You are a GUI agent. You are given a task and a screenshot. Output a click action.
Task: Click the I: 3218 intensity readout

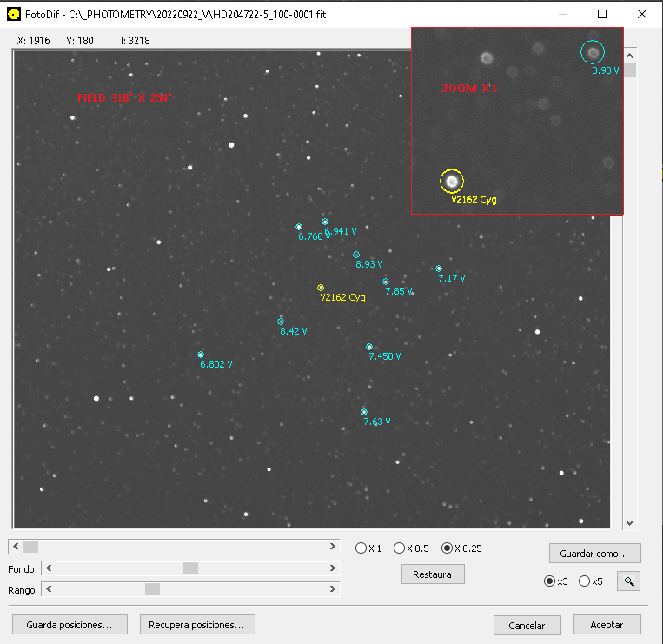(136, 41)
